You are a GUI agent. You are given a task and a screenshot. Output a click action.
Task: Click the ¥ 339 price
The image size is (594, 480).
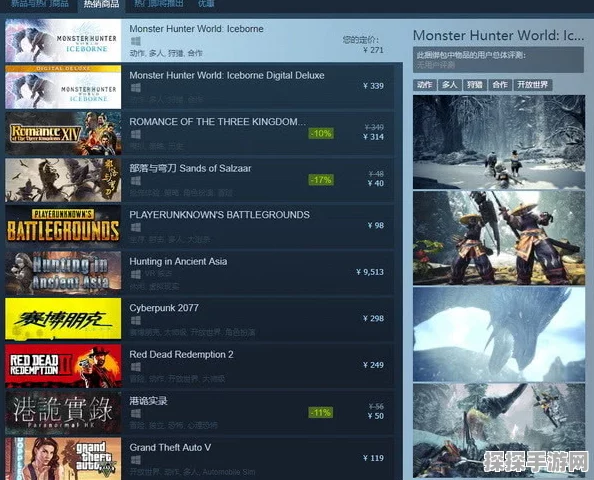pyautogui.click(x=373, y=86)
